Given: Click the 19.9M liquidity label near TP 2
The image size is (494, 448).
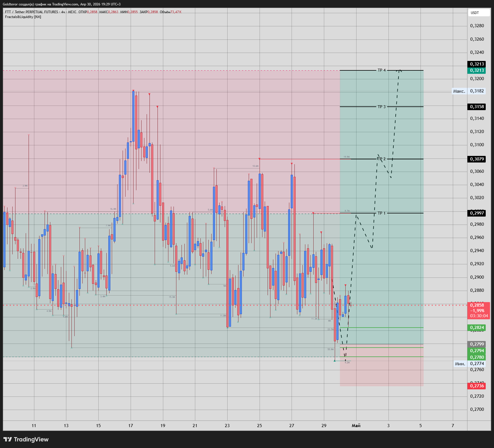Looking at the screenshot, I should coord(346,157).
